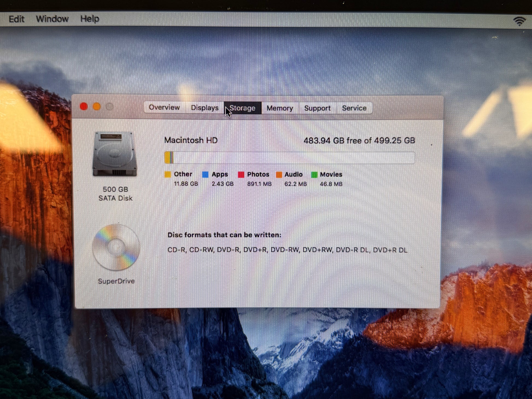Click the SuperDrive disc icon
Viewport: 532px width, 399px height.
116,247
